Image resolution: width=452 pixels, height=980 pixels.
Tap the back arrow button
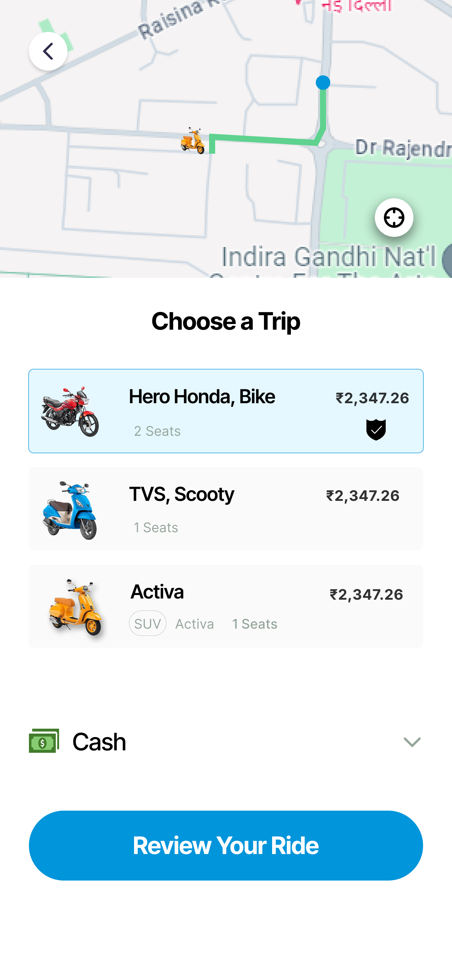[48, 51]
